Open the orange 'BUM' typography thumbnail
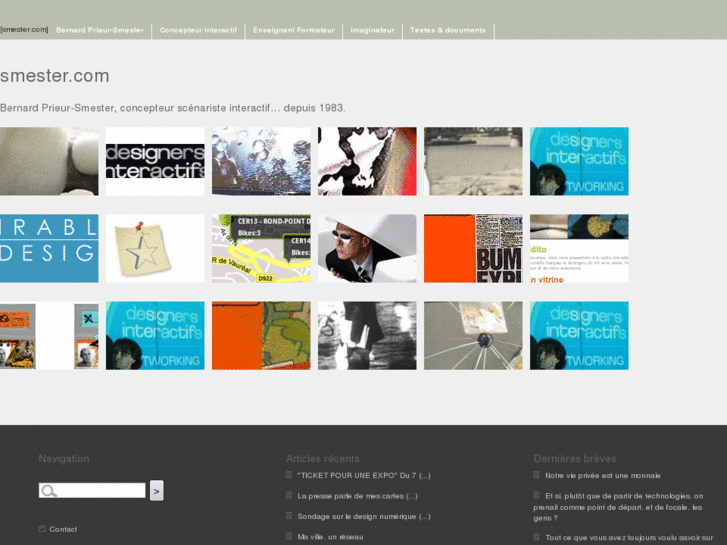Screen dimensions: 727x545 (473, 248)
